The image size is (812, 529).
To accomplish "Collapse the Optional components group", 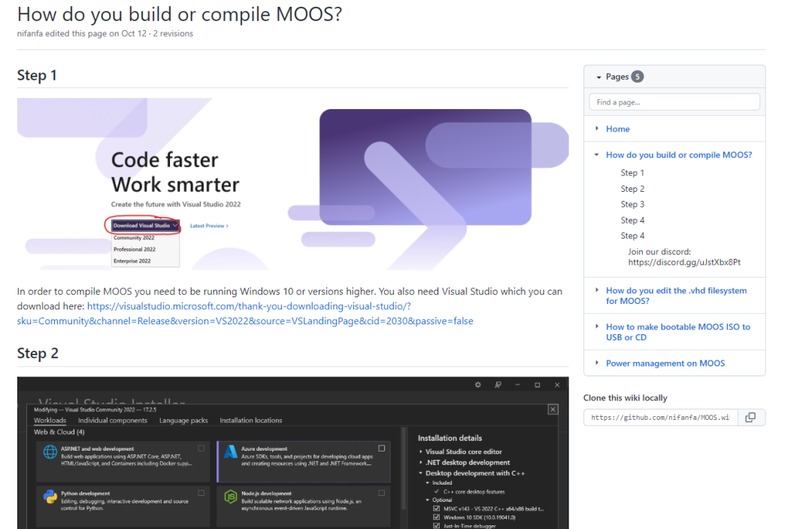I will click(x=428, y=500).
